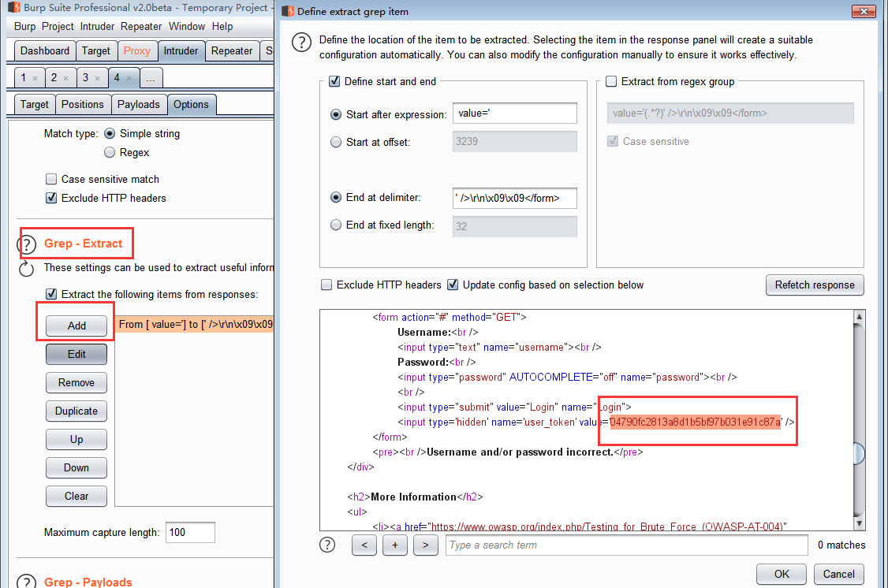Viewport: 888px width, 588px height.
Task: Enable Case sensitive match checkbox
Action: coord(51,180)
